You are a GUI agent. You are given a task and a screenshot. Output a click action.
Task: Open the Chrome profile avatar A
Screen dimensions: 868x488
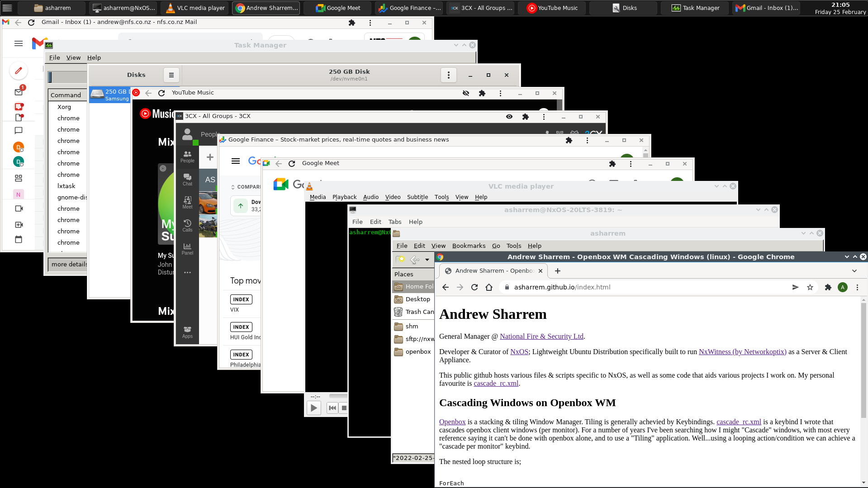(x=843, y=287)
